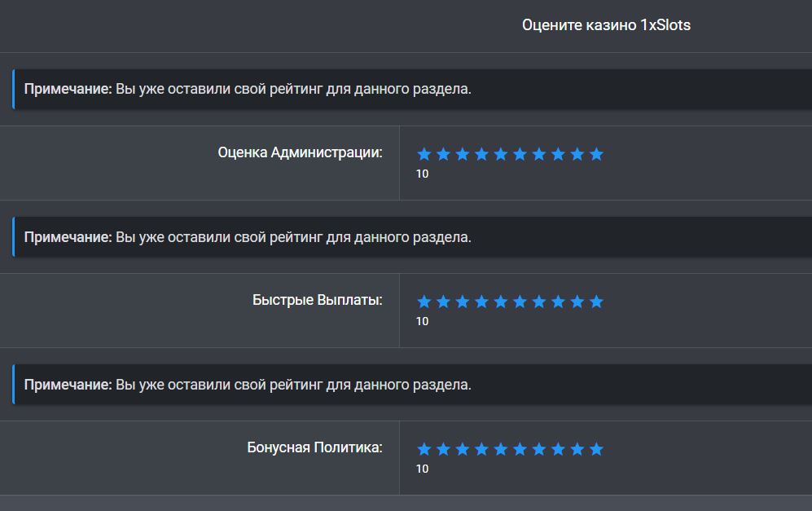Select fifth star for Оценка Администрации
Viewport: 812px width, 511px height.
pyautogui.click(x=500, y=154)
